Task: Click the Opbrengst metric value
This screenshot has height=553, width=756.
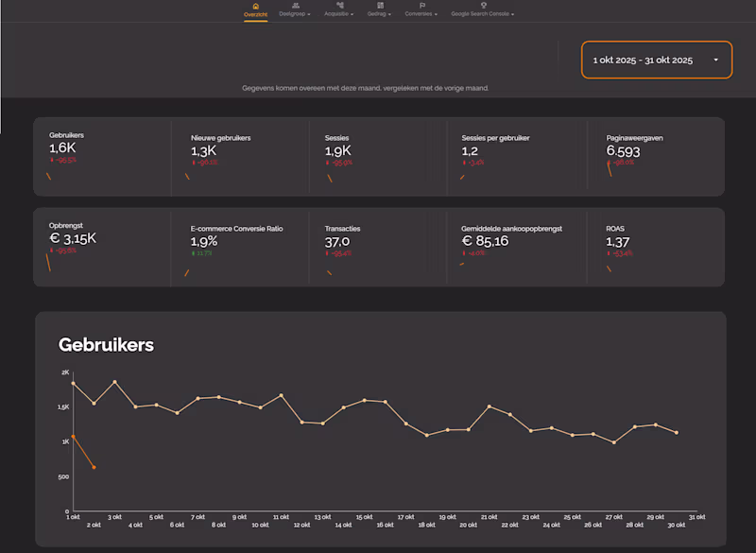Action: [x=73, y=239]
